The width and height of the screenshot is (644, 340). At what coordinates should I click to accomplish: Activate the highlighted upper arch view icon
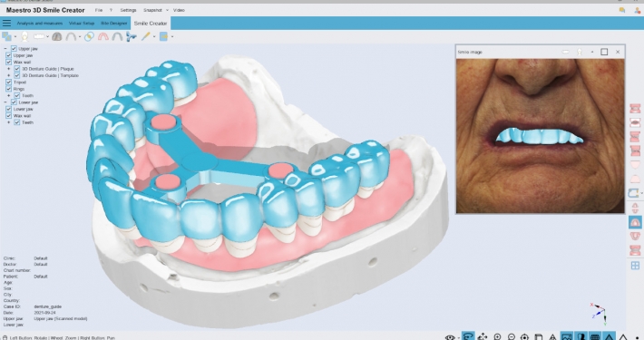click(635, 222)
